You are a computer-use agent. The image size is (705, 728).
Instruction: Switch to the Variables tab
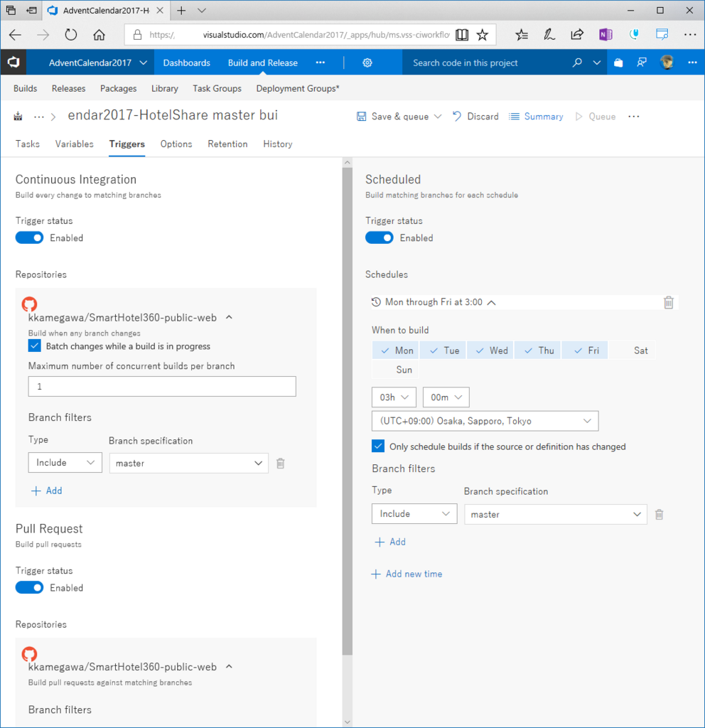pyautogui.click(x=74, y=144)
